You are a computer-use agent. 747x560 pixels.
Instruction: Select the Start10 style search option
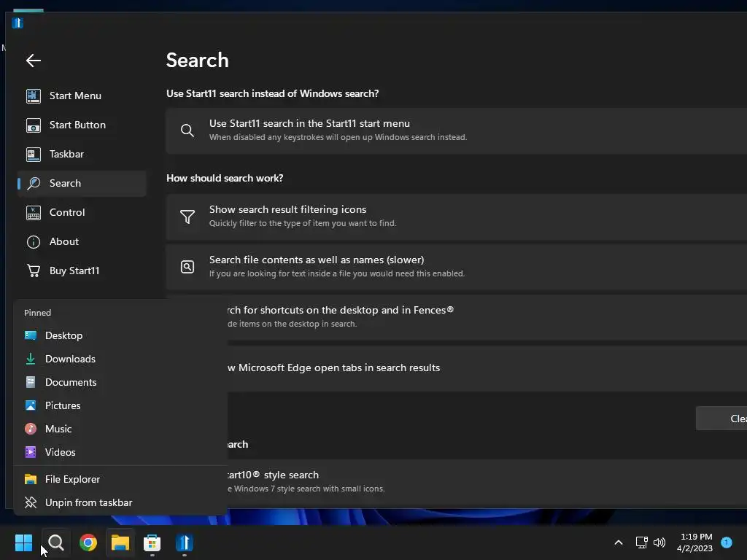point(487,482)
